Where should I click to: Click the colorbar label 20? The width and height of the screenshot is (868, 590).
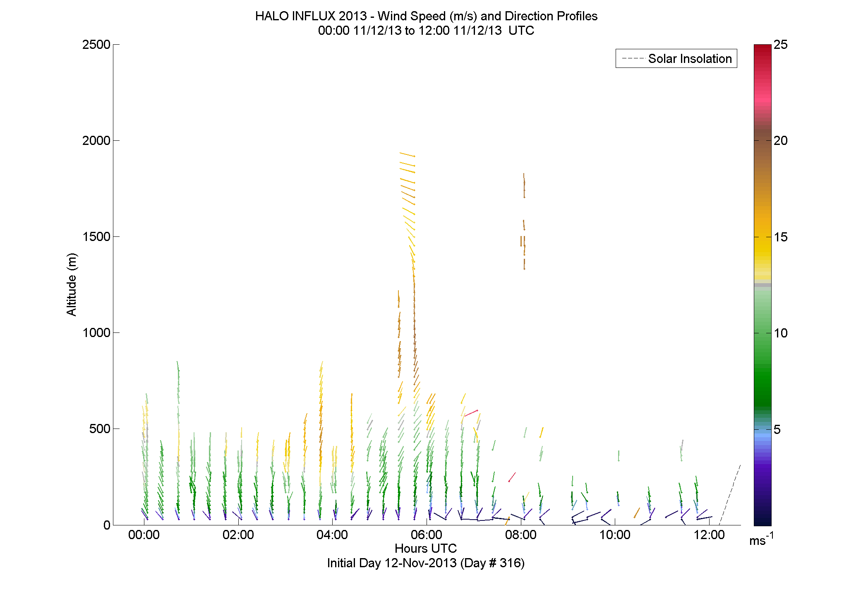[x=781, y=140]
